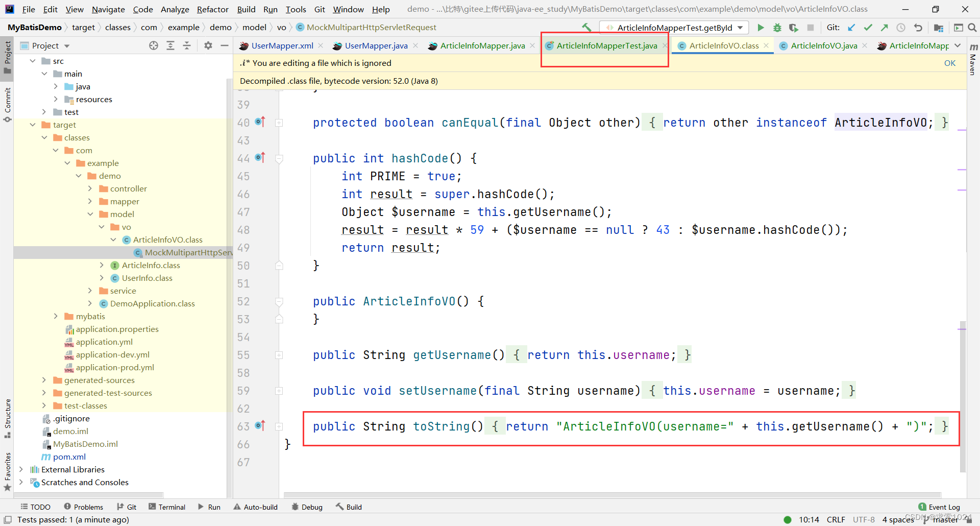Show hidden editor tabs chevron

(958, 45)
